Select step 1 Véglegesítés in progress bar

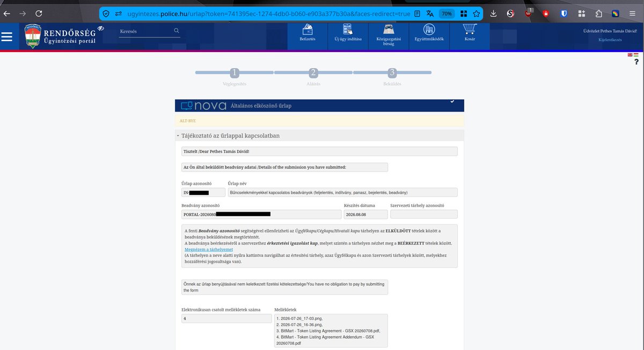[x=234, y=73]
